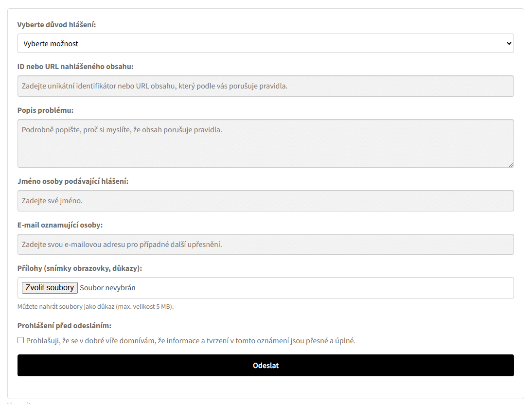
Task: Click the "Prohlašuji, že se v dobré víře" label text
Action: coord(191,341)
